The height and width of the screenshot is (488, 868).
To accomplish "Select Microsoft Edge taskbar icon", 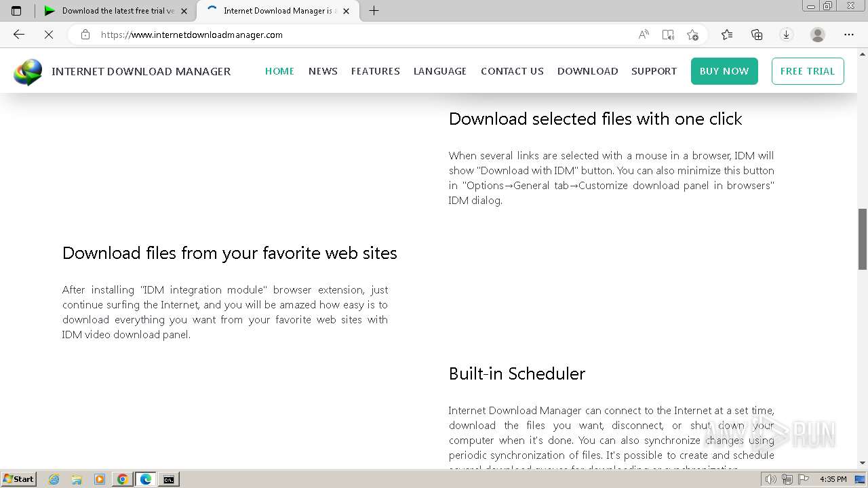I will click(146, 479).
